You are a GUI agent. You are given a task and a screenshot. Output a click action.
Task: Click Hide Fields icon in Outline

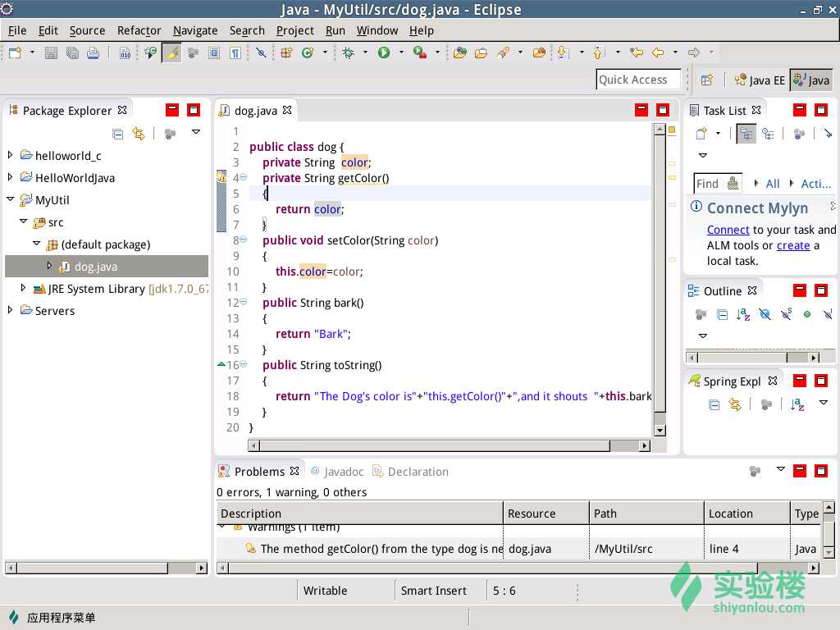pyautogui.click(x=765, y=314)
